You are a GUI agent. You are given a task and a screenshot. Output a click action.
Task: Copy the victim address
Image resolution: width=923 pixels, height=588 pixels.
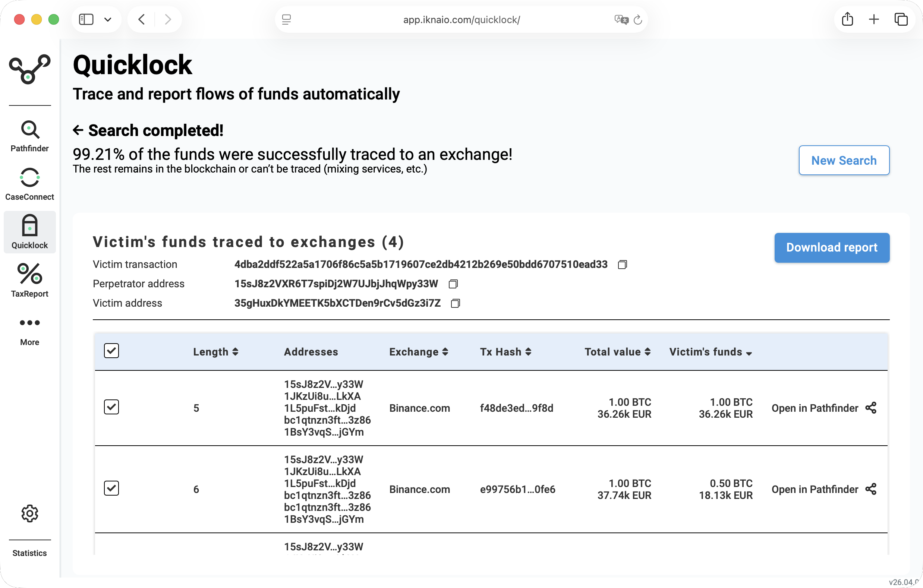pyautogui.click(x=456, y=303)
